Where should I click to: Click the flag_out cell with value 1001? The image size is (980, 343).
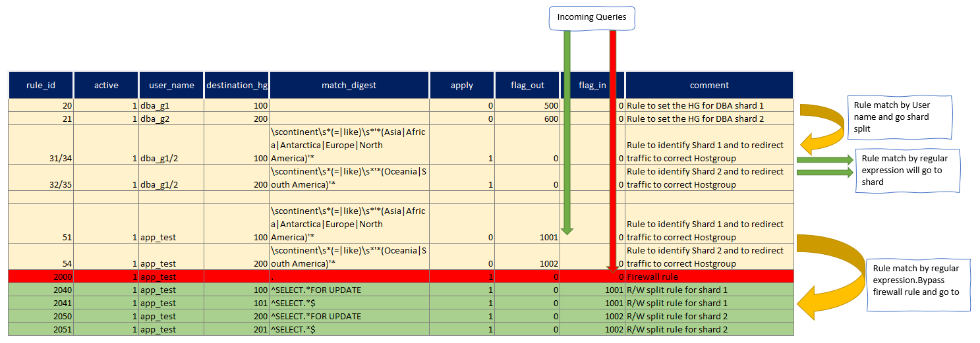(527, 237)
